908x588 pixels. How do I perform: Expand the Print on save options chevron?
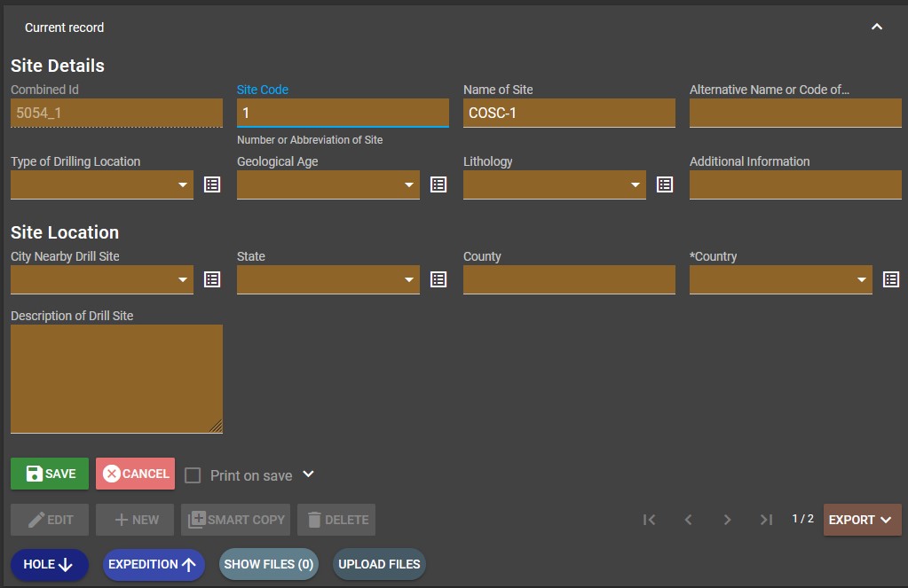tap(307, 475)
